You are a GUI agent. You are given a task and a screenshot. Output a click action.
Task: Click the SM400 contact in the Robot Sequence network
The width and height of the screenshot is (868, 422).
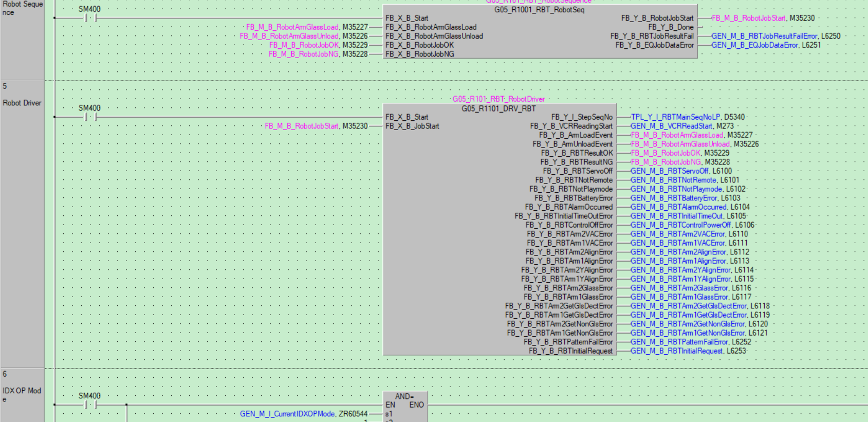coord(90,18)
